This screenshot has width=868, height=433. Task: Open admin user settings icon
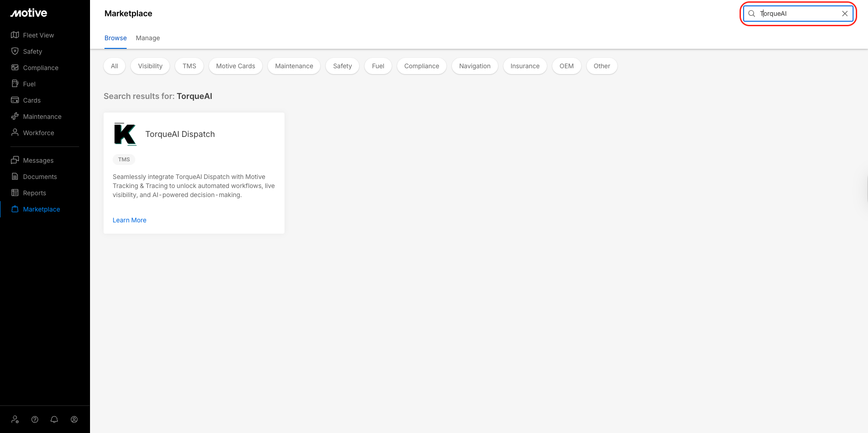coord(15,419)
